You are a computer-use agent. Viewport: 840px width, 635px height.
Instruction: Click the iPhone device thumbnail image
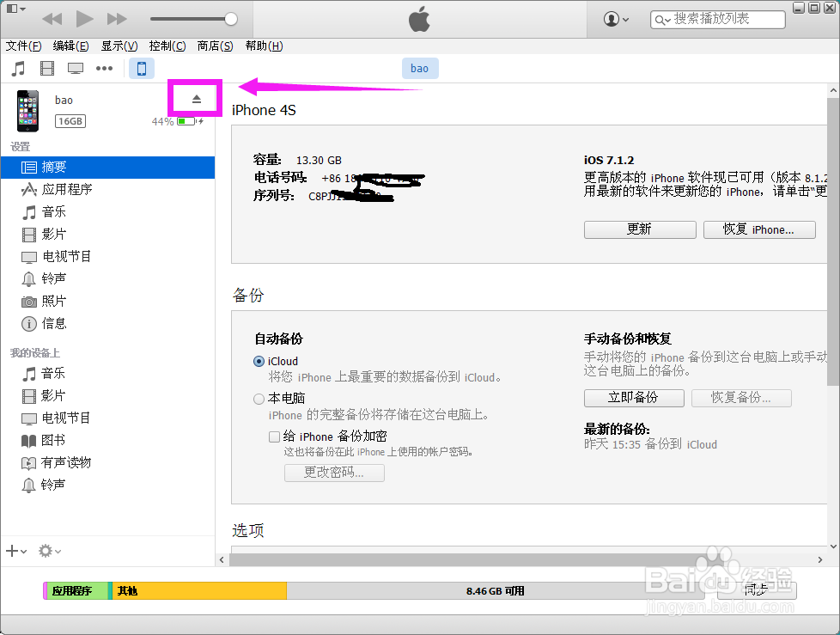(x=27, y=111)
